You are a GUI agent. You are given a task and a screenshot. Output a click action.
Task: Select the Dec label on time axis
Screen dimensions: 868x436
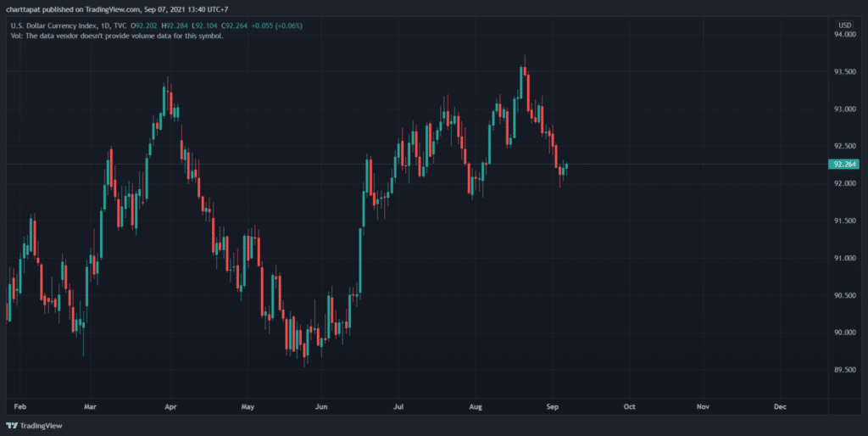[x=779, y=407]
